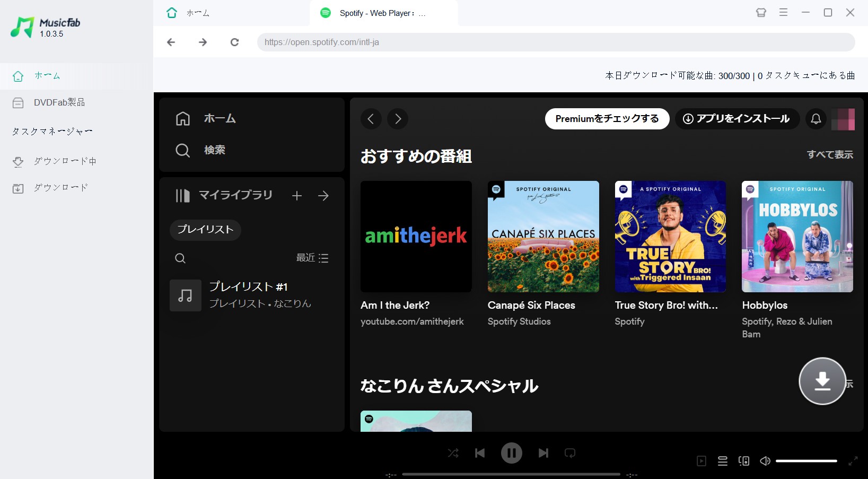Open the Now Playing view icon
Image resolution: width=868 pixels, height=479 pixels.
point(702,461)
